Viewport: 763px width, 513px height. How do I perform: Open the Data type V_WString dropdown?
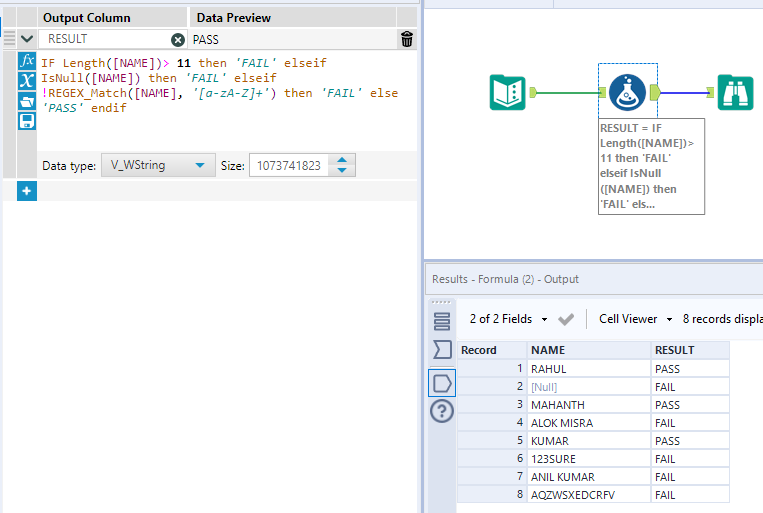(x=158, y=165)
